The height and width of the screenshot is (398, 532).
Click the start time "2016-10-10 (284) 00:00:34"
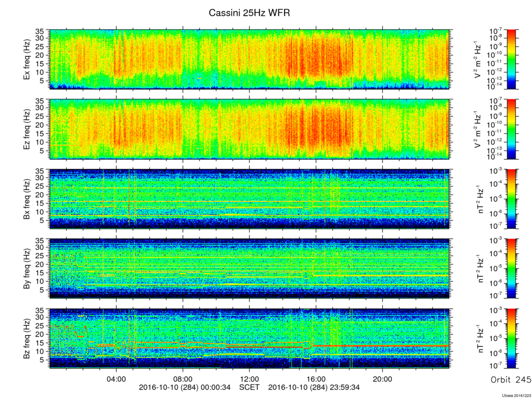(184, 387)
